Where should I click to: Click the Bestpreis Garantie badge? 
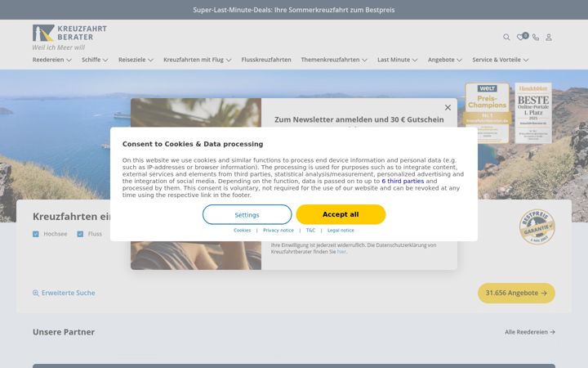coord(537,227)
